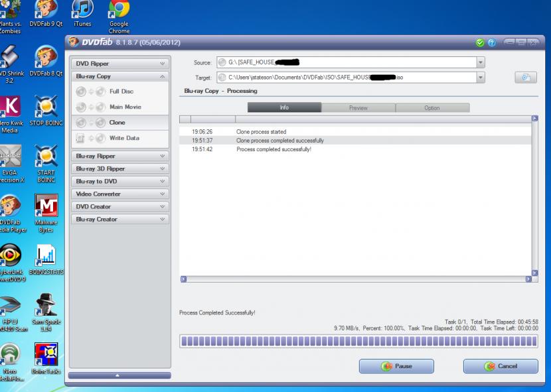Image resolution: width=551 pixels, height=392 pixels.
Task: Click the collapse arrow bar below the sidebar
Action: click(x=119, y=375)
